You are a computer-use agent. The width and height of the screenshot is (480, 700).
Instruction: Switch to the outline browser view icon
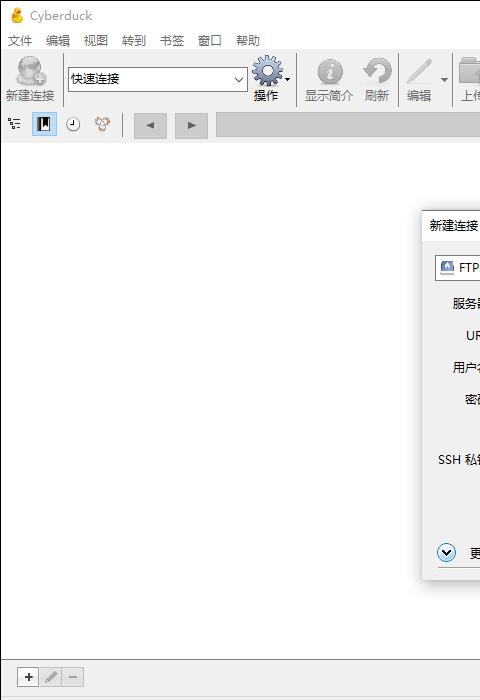click(14, 124)
